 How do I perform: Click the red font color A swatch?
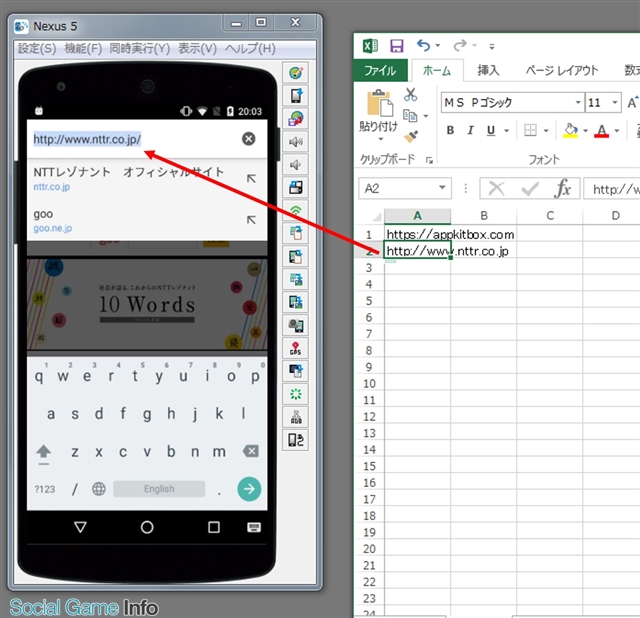(x=602, y=131)
